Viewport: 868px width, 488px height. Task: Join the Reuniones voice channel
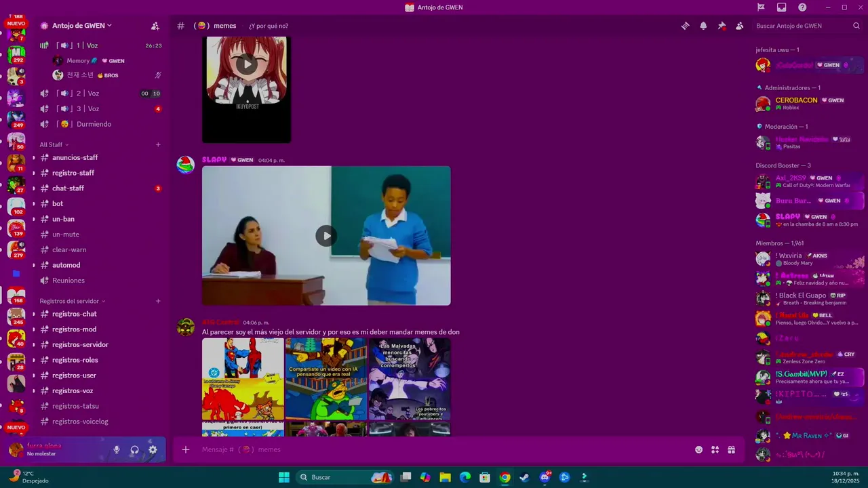[x=100, y=281]
